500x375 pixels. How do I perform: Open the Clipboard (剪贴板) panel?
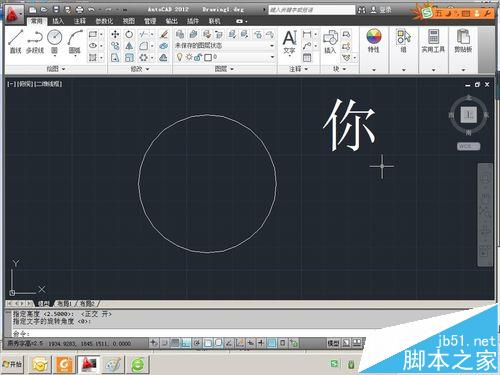(x=463, y=41)
